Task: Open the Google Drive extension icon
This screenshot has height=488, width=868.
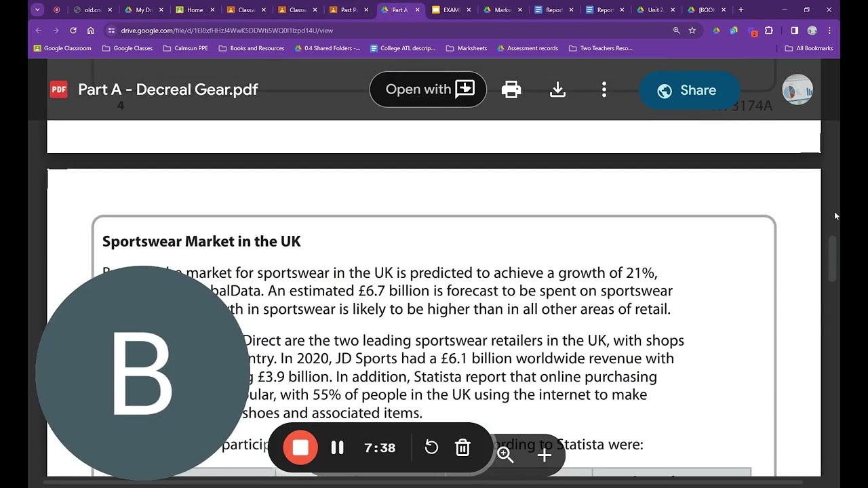Action: [x=717, y=30]
